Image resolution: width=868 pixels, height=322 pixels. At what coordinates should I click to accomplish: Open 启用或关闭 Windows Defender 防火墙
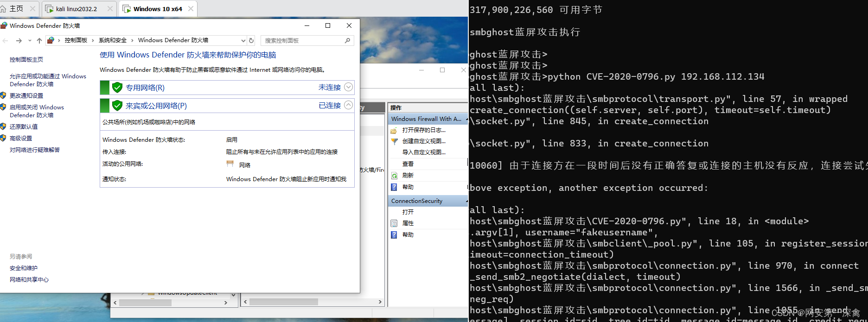tap(37, 111)
